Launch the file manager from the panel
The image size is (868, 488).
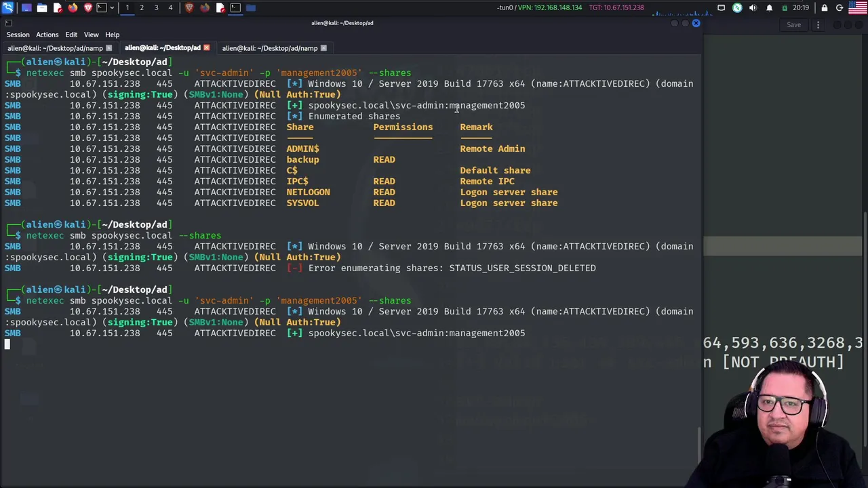coord(42,7)
